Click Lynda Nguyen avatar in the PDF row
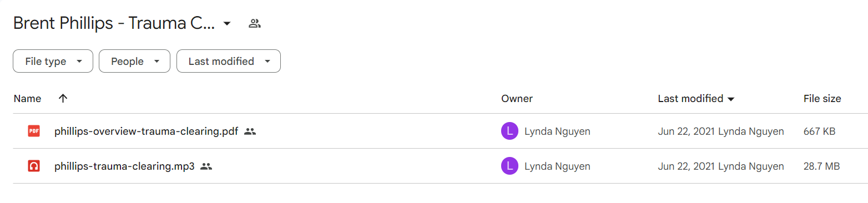The height and width of the screenshot is (203, 868). click(x=509, y=131)
